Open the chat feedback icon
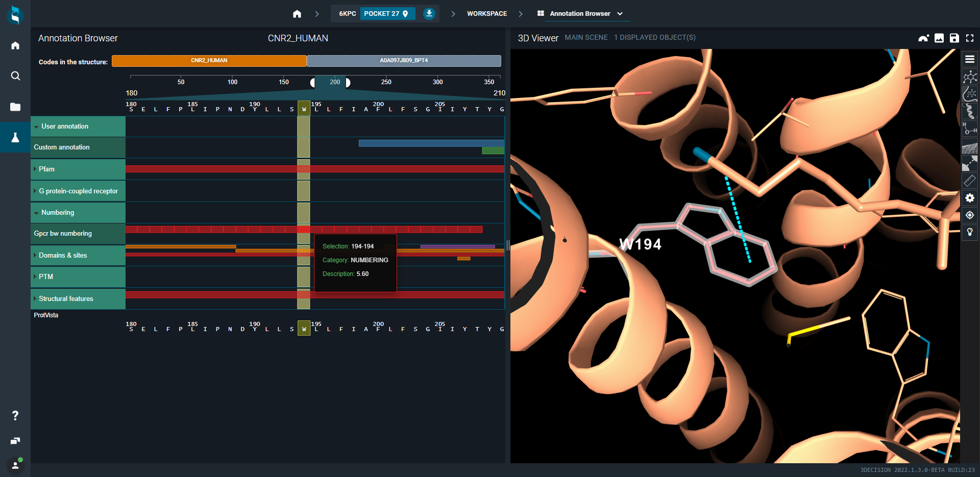The width and height of the screenshot is (980, 477). (15, 441)
